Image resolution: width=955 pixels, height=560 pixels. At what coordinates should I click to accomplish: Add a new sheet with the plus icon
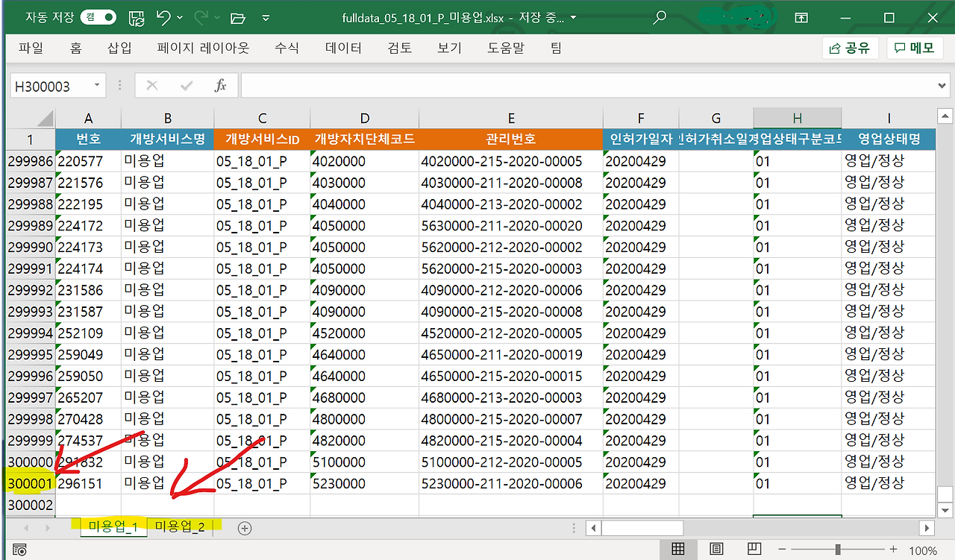click(244, 528)
